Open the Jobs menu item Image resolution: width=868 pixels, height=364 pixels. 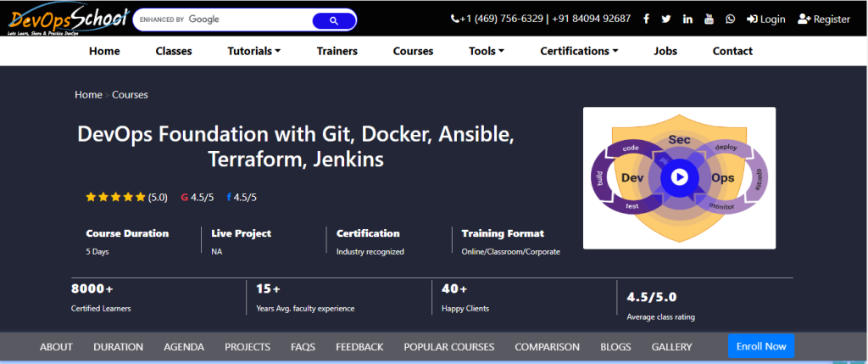tap(665, 51)
